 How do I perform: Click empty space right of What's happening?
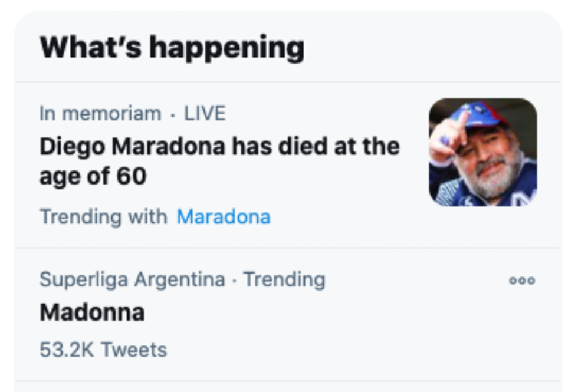(431, 48)
